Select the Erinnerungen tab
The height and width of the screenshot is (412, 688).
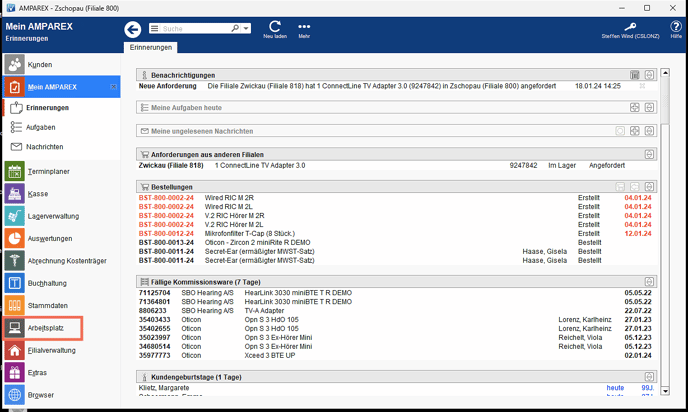(x=152, y=47)
